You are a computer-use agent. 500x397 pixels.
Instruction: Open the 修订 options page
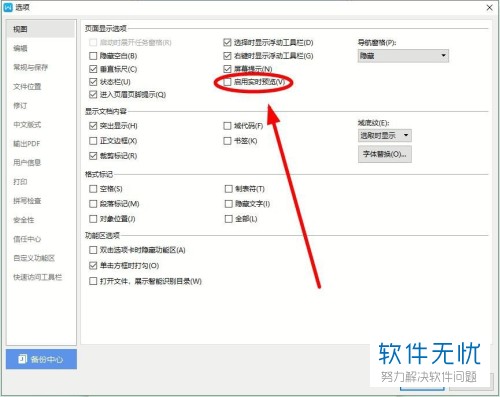click(x=20, y=106)
